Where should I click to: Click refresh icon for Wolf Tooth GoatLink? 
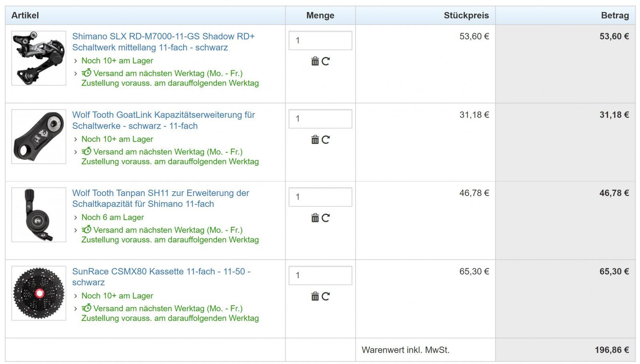[326, 140]
